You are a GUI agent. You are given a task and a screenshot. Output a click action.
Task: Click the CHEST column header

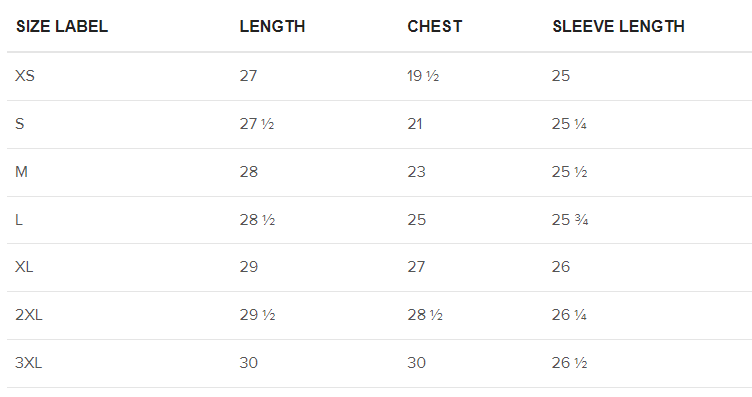(x=435, y=26)
